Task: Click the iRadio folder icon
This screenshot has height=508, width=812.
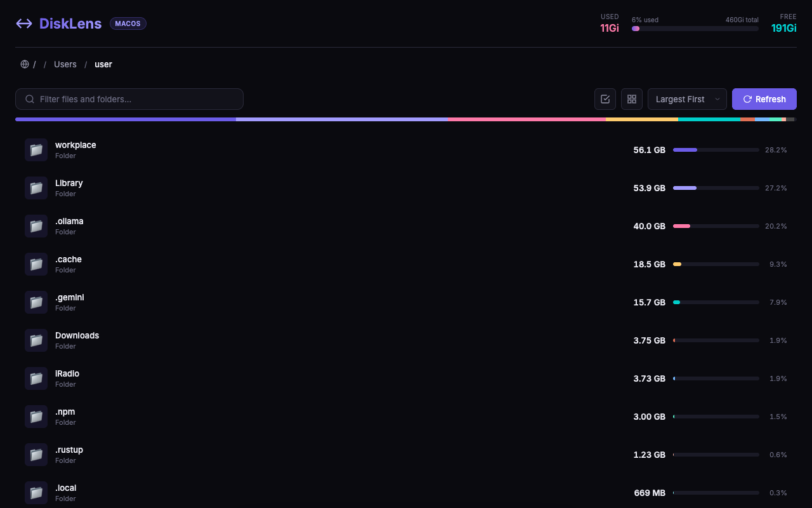Action: click(36, 378)
